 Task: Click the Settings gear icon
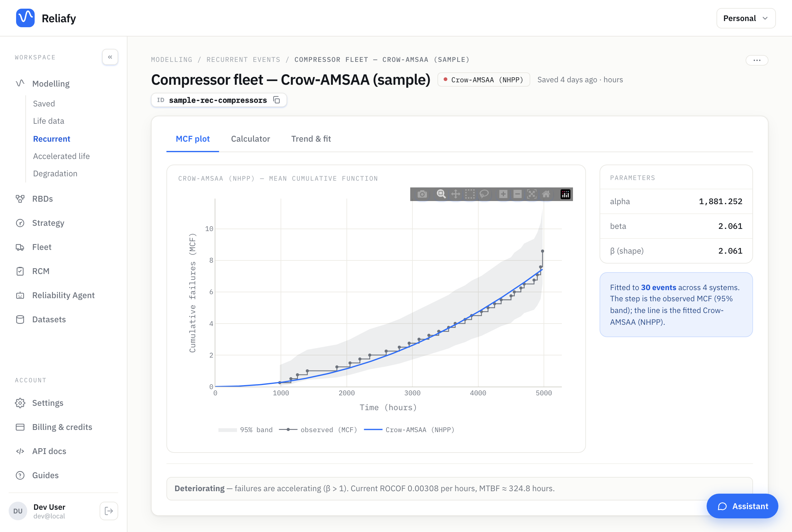point(20,403)
